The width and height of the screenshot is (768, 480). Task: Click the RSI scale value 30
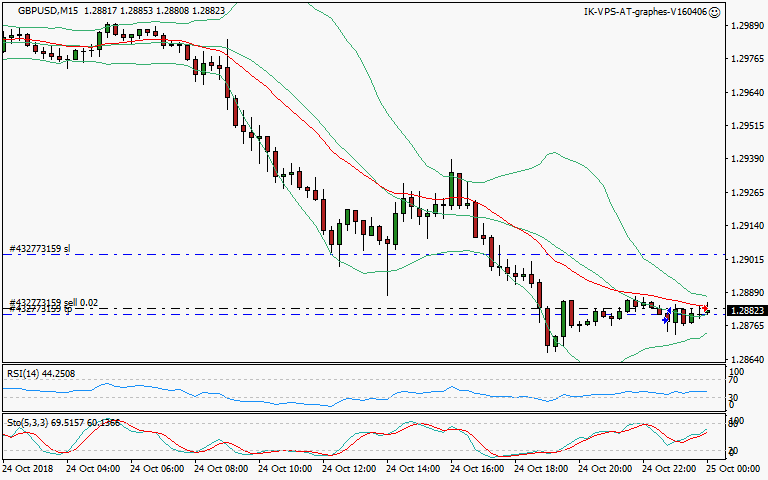(733, 397)
